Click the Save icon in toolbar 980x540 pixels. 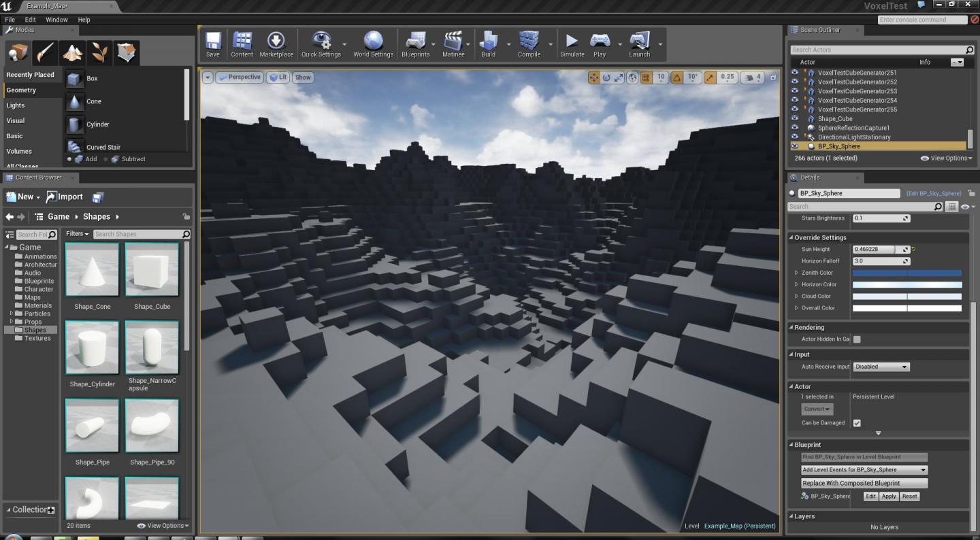[213, 44]
